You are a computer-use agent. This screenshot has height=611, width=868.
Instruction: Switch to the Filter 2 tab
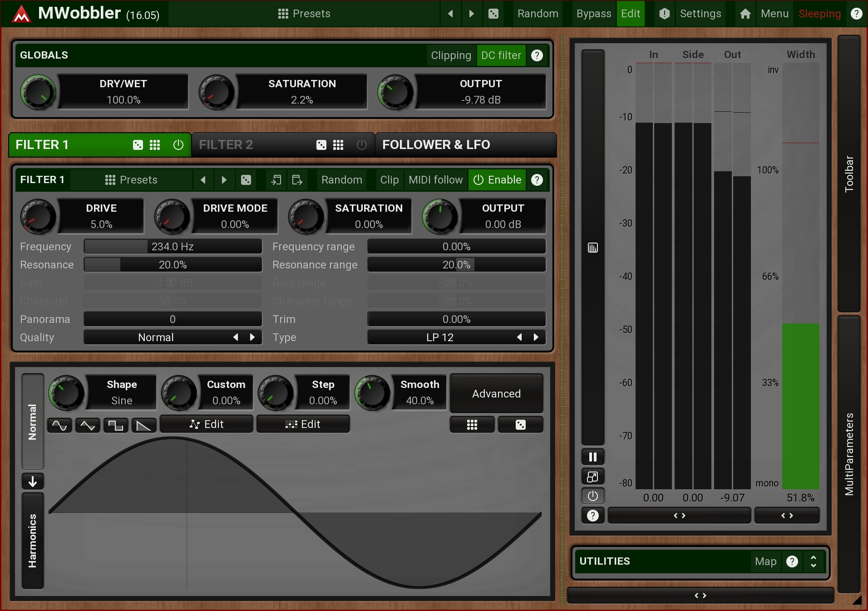[x=284, y=145]
